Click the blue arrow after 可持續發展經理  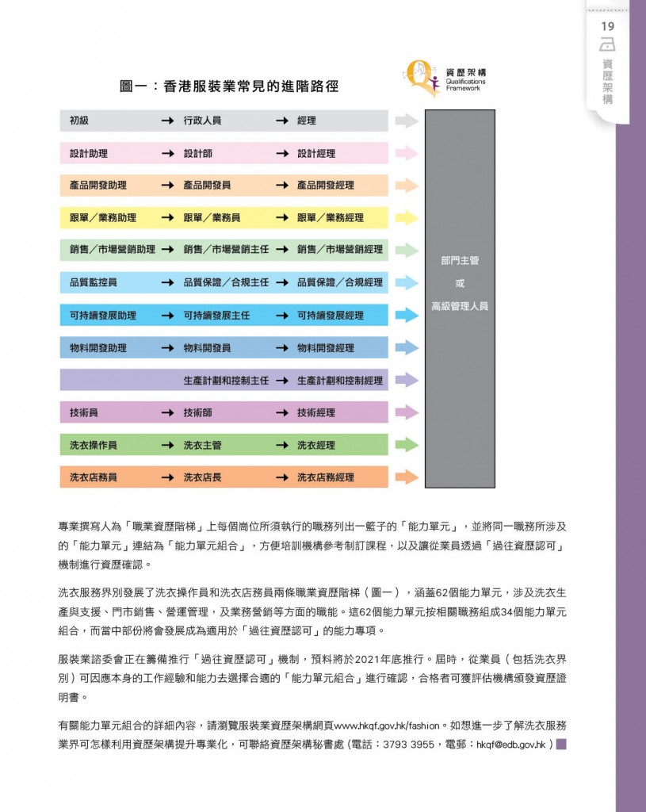pyautogui.click(x=406, y=315)
